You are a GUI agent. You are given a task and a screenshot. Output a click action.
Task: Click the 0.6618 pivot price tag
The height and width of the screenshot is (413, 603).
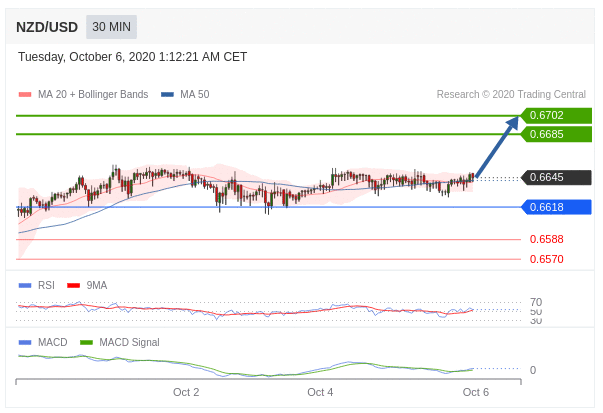(556, 207)
